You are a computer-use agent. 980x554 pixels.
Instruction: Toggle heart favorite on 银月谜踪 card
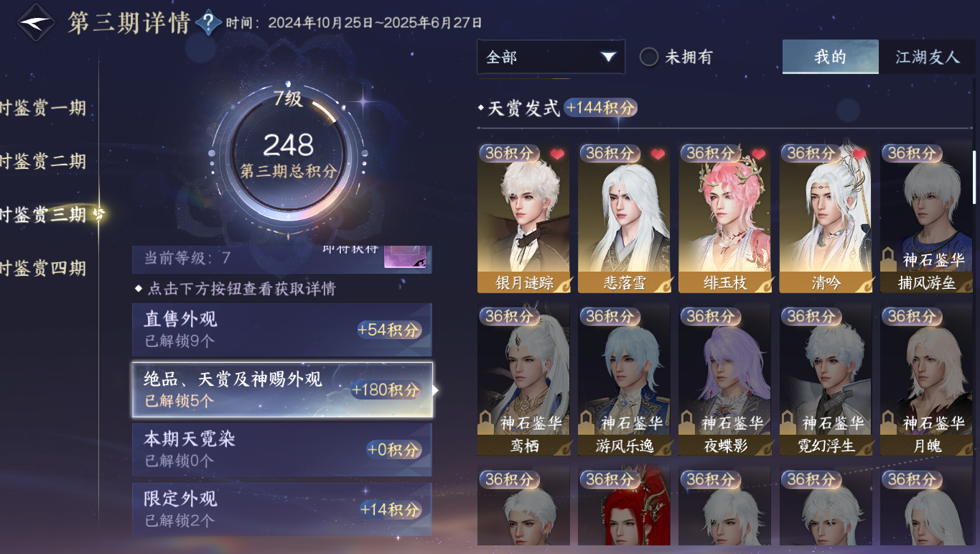(557, 154)
